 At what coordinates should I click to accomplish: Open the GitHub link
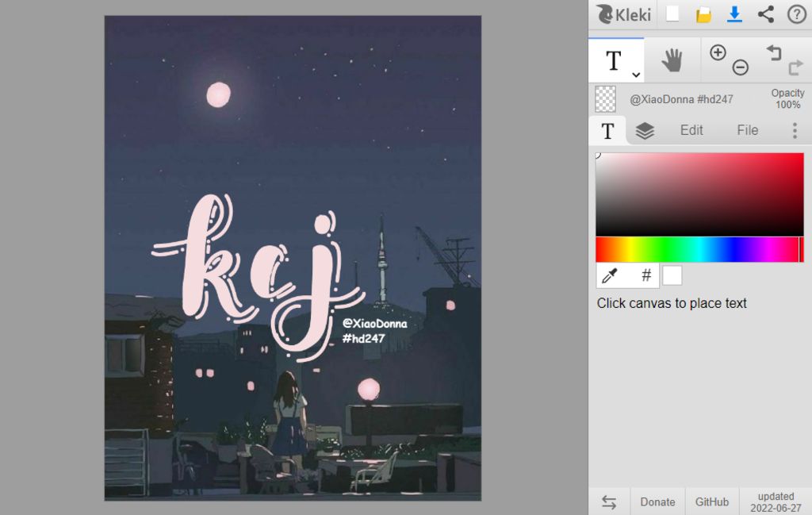[711, 502]
